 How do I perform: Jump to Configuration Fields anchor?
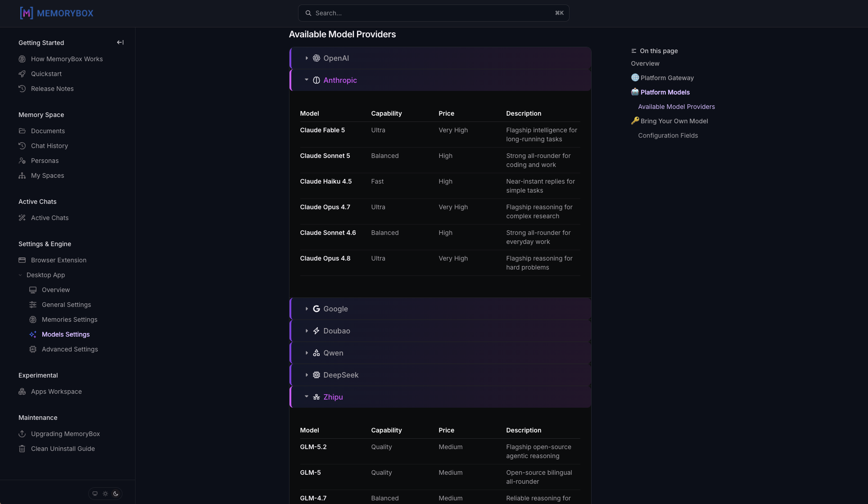pyautogui.click(x=668, y=135)
